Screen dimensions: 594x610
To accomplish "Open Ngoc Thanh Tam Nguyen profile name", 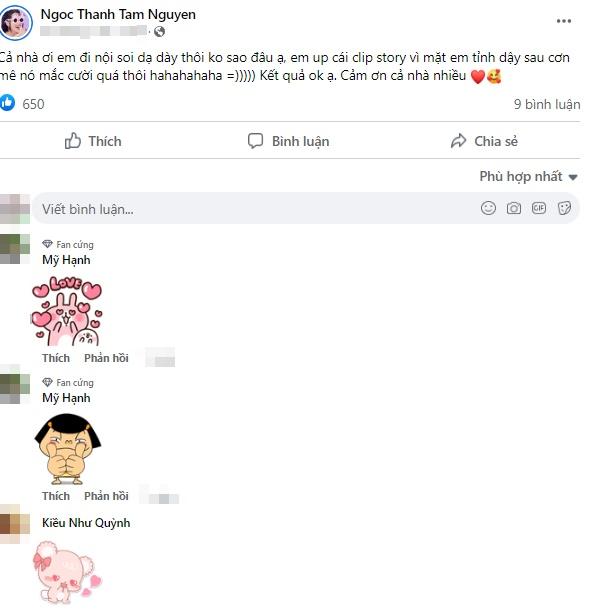I will click(x=118, y=14).
